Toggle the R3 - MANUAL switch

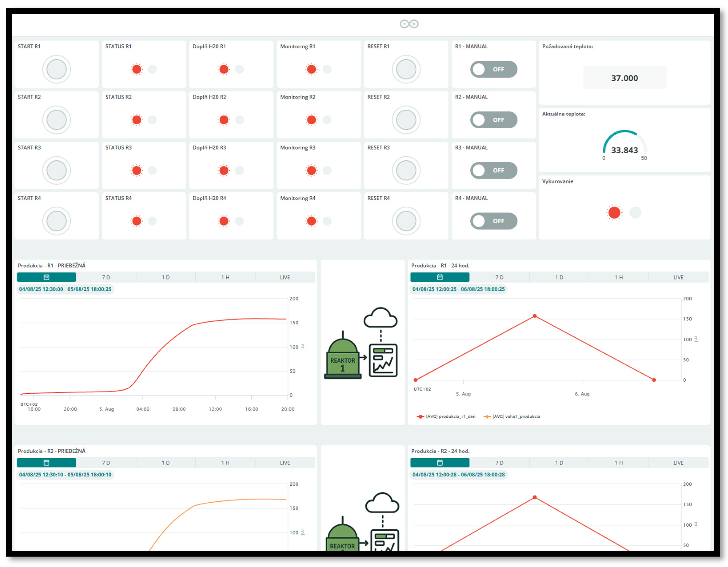pos(493,170)
